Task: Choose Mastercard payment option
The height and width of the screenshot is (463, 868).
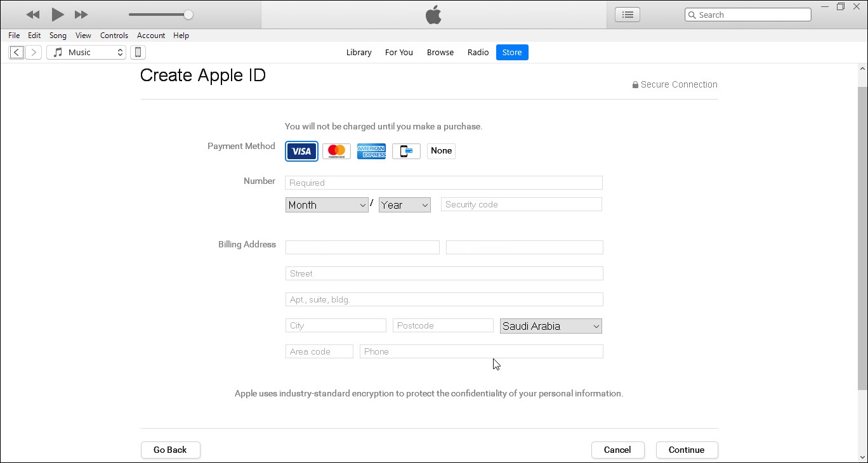Action: [336, 151]
